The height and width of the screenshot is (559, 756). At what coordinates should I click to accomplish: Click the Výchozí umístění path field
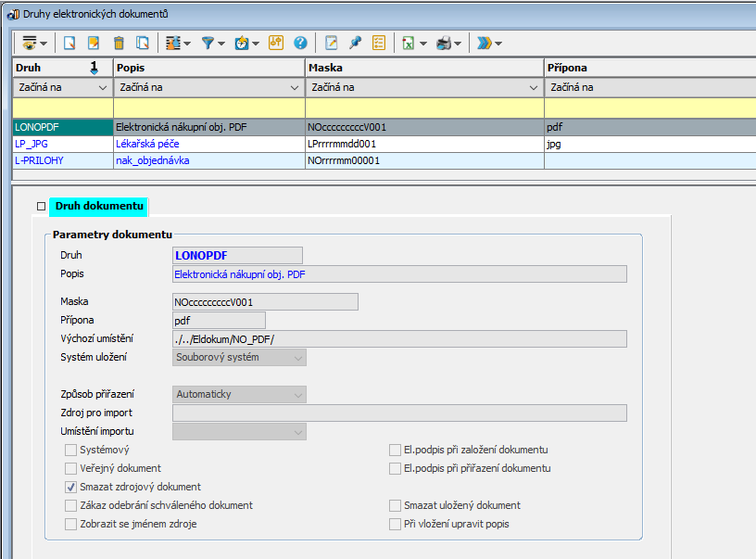[x=399, y=338]
